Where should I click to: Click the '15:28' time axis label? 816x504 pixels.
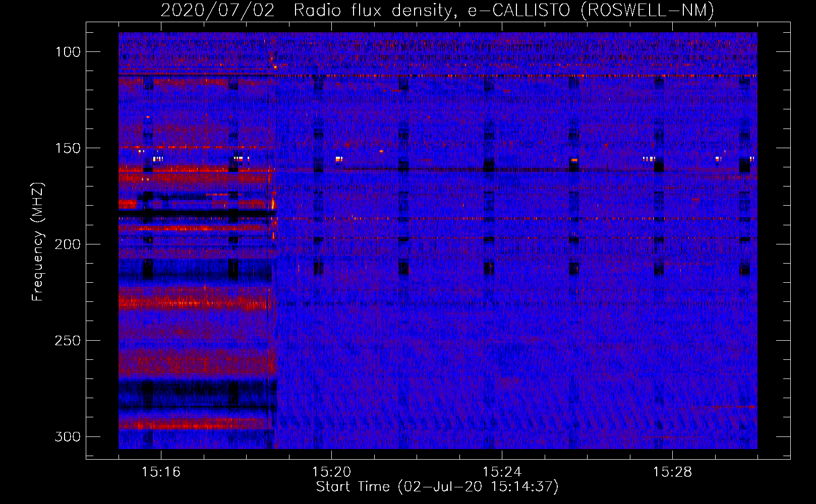[672, 472]
